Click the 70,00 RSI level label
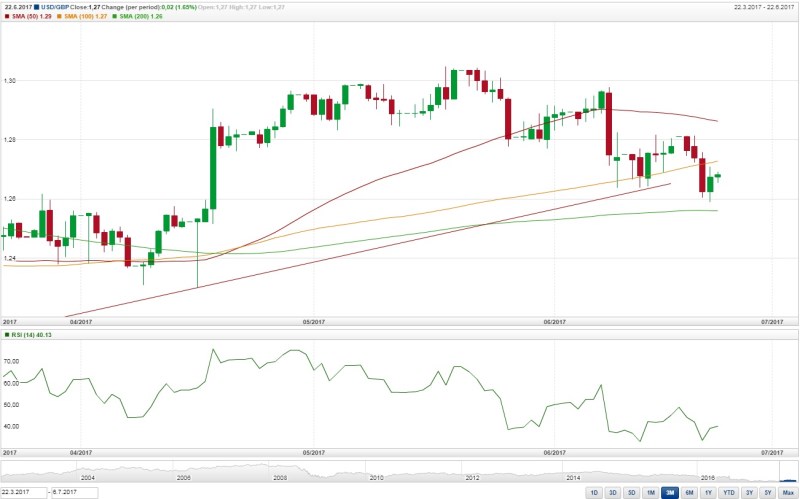This screenshot has width=800, height=499. coord(11,361)
